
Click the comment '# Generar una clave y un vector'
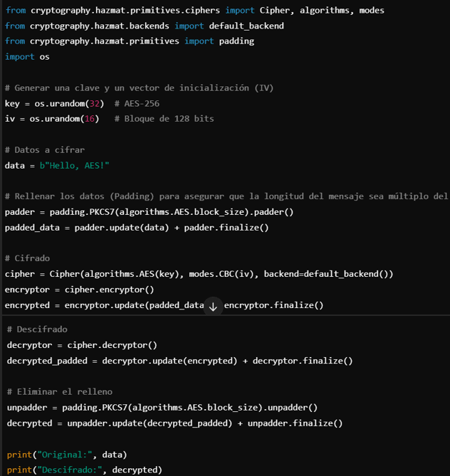coord(139,88)
